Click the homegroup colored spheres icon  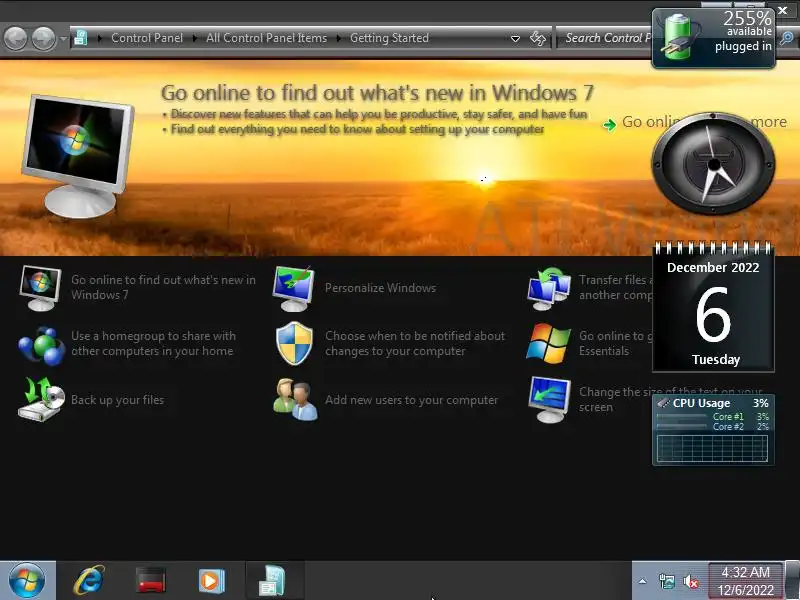click(x=41, y=345)
